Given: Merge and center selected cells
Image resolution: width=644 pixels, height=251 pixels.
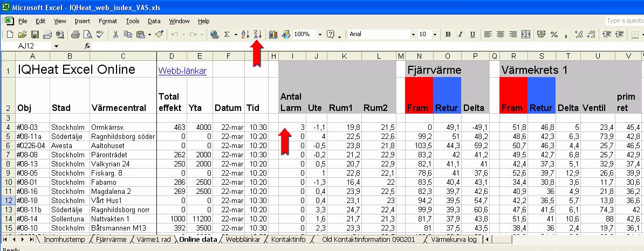Looking at the screenshot, I should coord(526,34).
